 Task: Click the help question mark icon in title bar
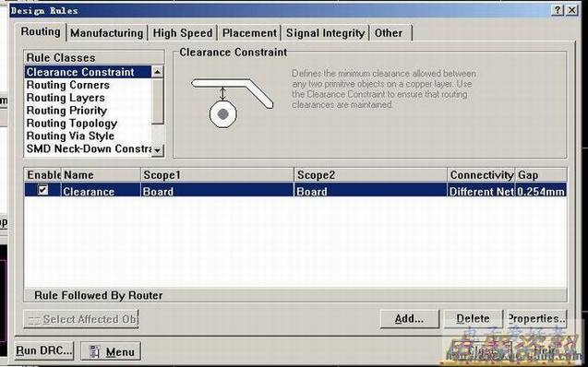pos(558,10)
